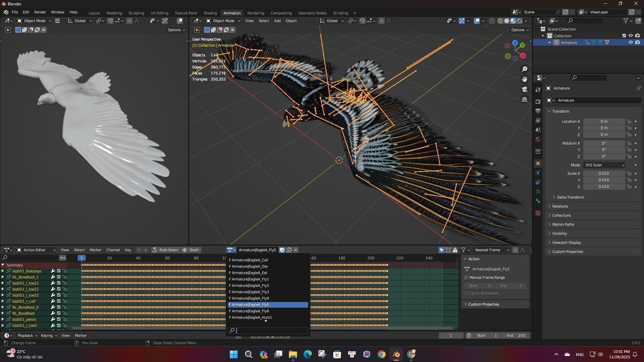644x362 pixels.
Task: Open the Channel menu in Action Editor
Action: tap(113, 250)
